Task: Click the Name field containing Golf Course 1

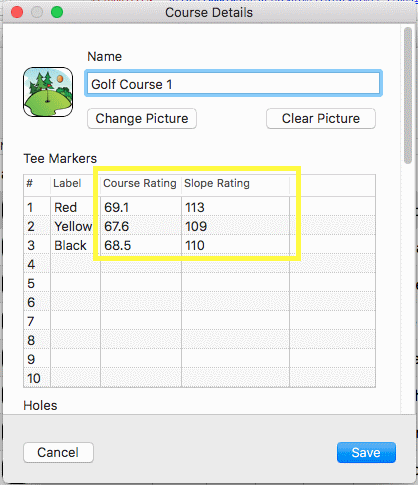Action: pos(233,83)
